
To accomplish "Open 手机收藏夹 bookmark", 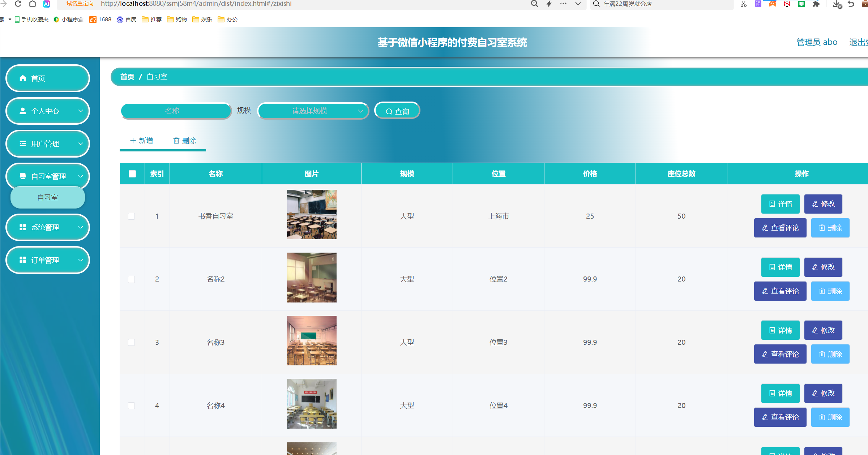I will pyautogui.click(x=31, y=19).
